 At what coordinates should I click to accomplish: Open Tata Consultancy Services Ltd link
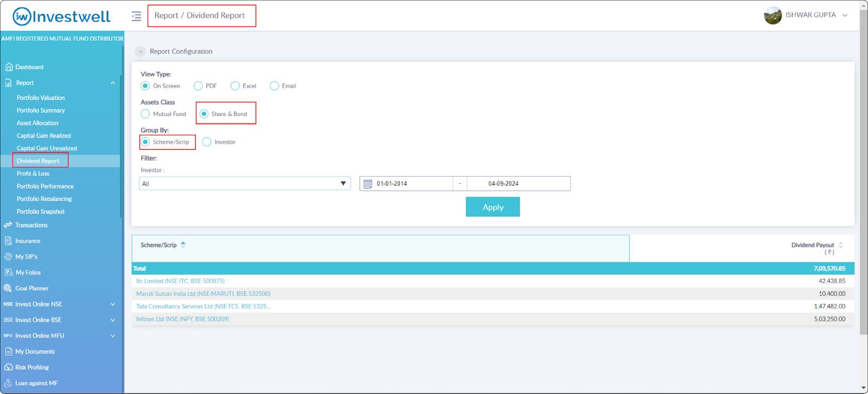203,307
